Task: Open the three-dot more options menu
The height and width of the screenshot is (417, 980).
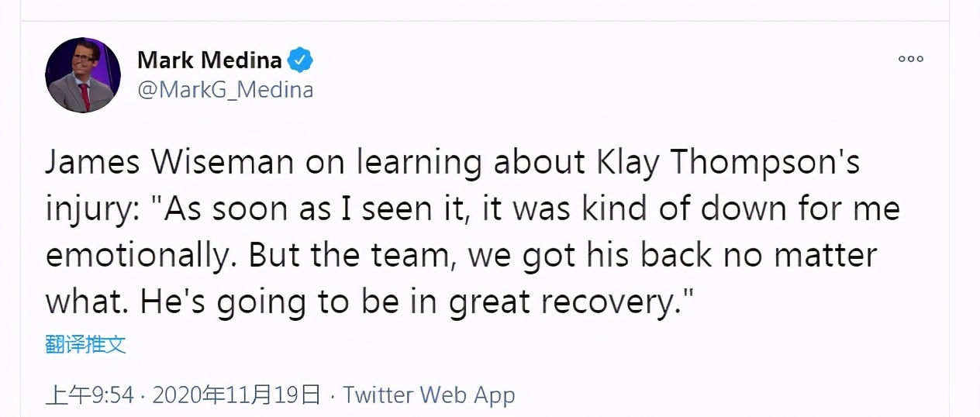Action: (x=910, y=59)
